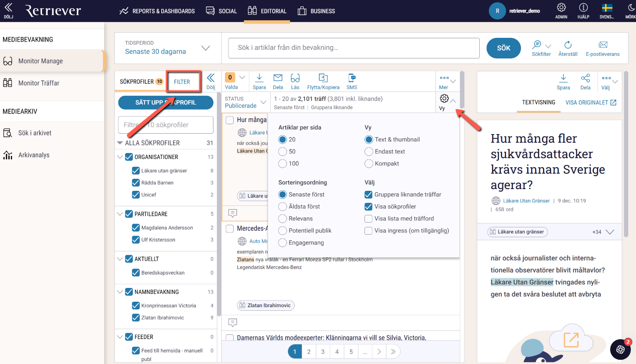Screen dimensions: 636x364
Task: Uncheck Rädda Barnen profile
Action: (136, 183)
